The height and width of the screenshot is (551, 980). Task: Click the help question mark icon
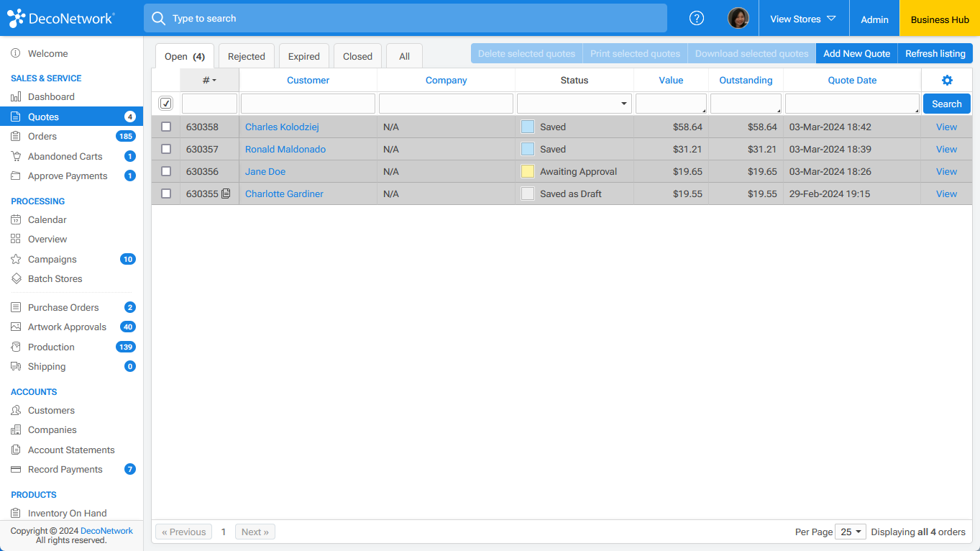pos(696,19)
